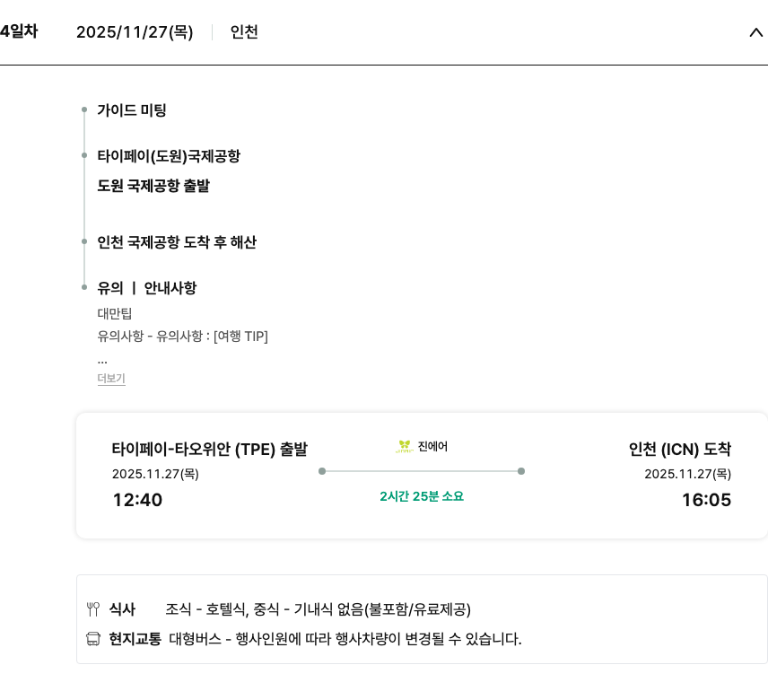Click the 진에어 airline logo icon

click(405, 446)
